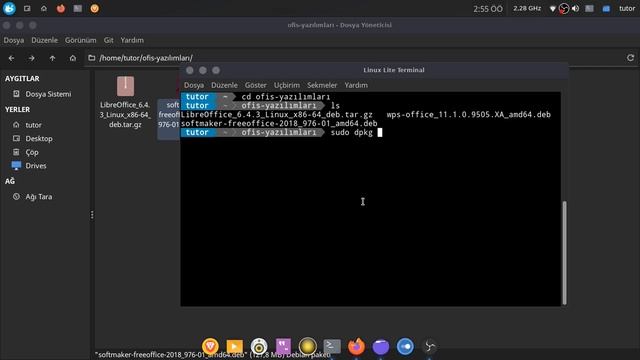Click LibreOffice tar.gz filename in terminal output
The height and width of the screenshot is (360, 640).
[277, 114]
